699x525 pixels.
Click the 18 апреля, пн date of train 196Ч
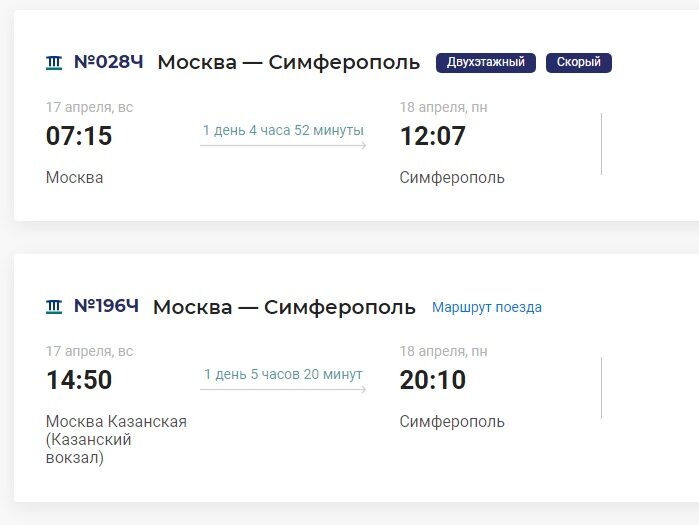point(444,351)
